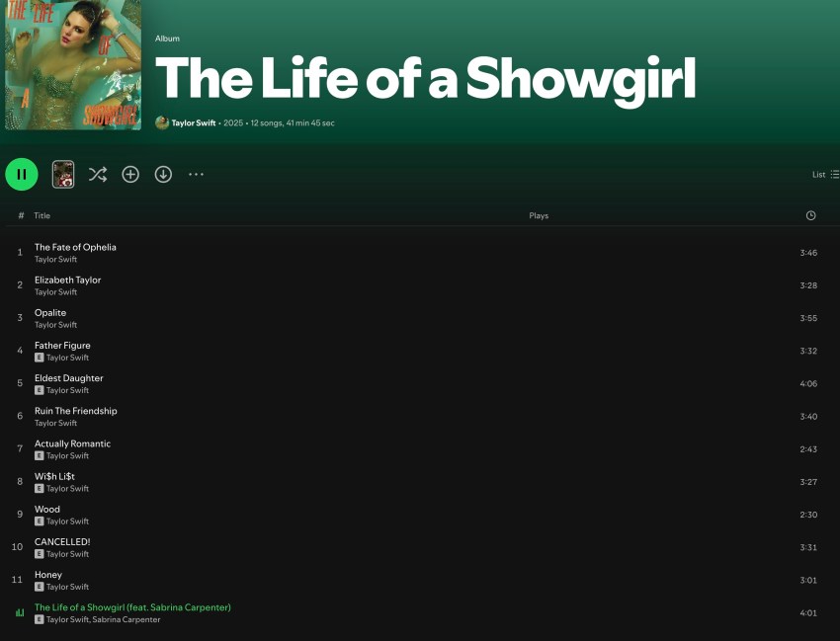Open Taylor Swift artist link in header
This screenshot has width=840, height=641.
[x=193, y=123]
